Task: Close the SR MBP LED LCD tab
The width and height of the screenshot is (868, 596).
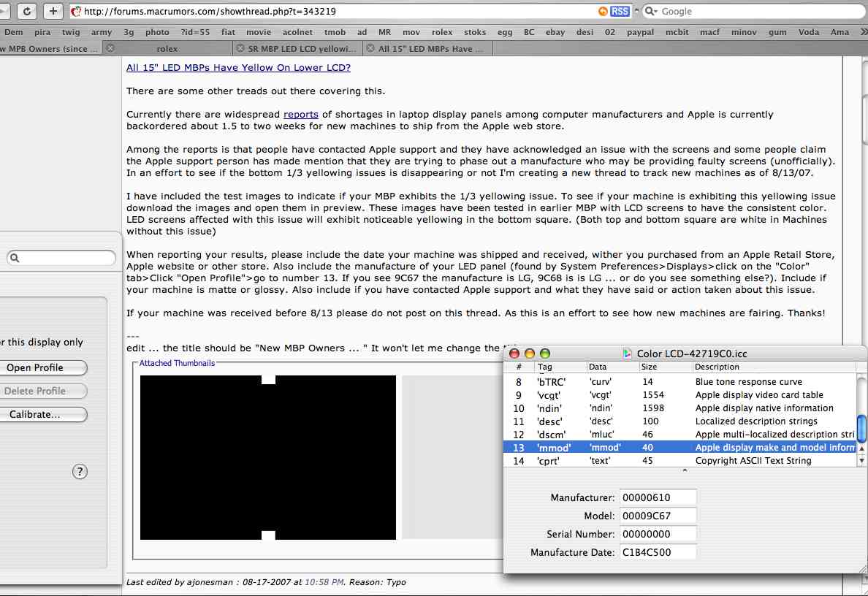Action: pos(240,48)
